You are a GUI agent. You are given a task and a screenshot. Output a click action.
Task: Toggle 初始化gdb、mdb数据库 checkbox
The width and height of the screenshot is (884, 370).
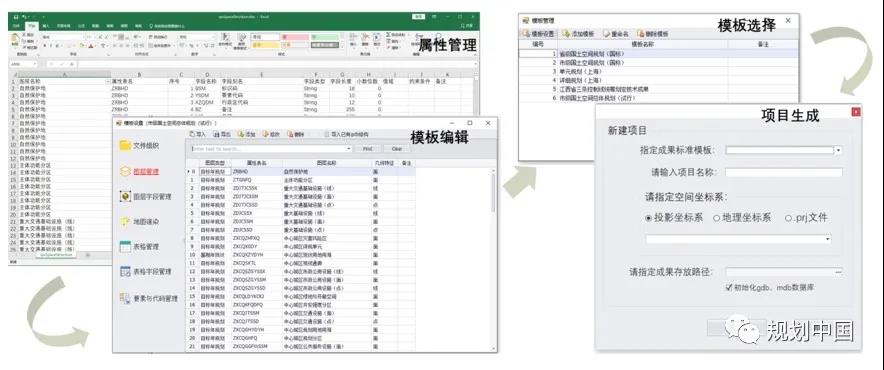(x=729, y=288)
